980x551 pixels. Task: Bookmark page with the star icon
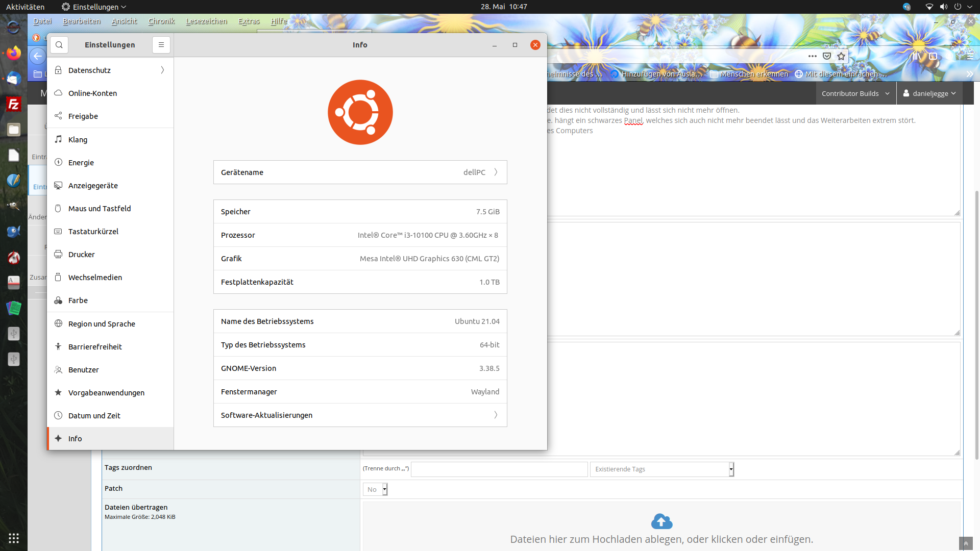pyautogui.click(x=841, y=56)
